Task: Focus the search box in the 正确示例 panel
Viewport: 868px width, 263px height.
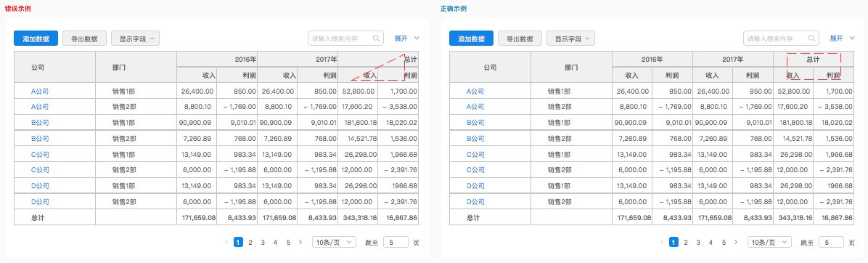Action: pyautogui.click(x=781, y=39)
